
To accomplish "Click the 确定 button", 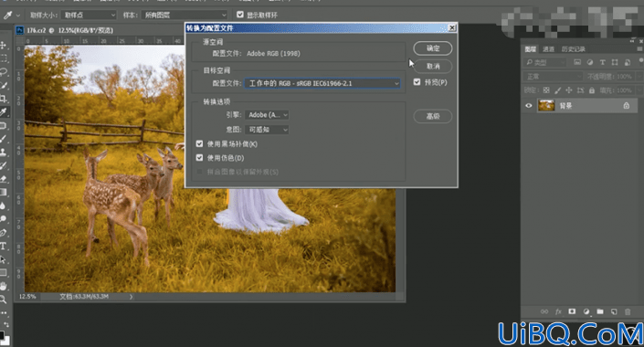I will pyautogui.click(x=433, y=48).
